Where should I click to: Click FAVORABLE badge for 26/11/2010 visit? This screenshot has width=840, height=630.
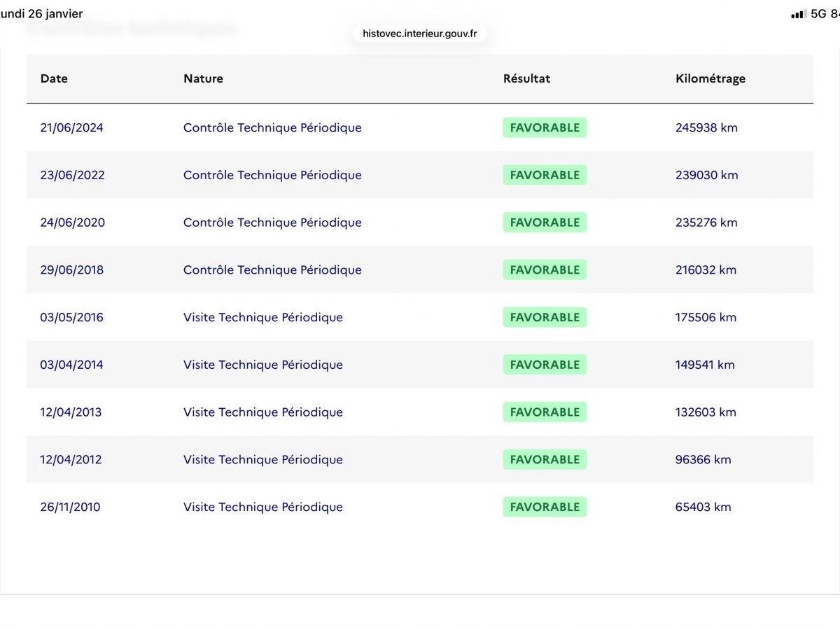pyautogui.click(x=545, y=507)
